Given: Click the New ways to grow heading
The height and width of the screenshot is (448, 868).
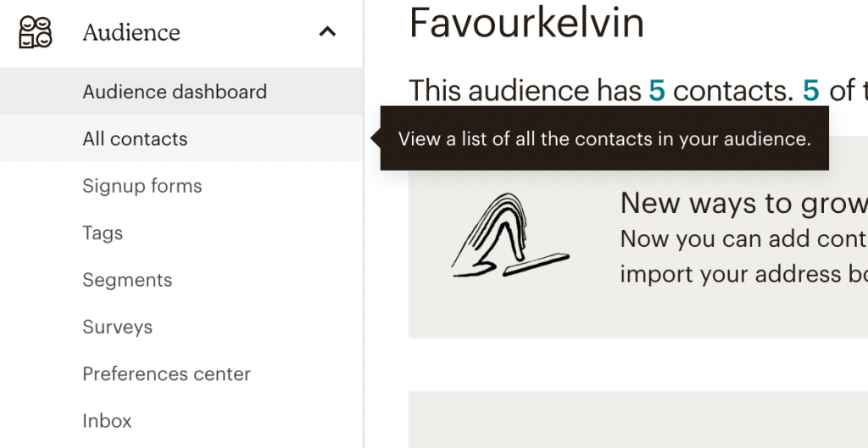Looking at the screenshot, I should point(744,203).
